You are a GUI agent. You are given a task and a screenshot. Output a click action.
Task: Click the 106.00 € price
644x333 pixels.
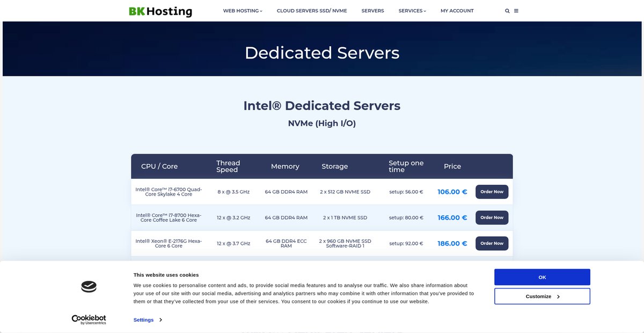point(452,192)
